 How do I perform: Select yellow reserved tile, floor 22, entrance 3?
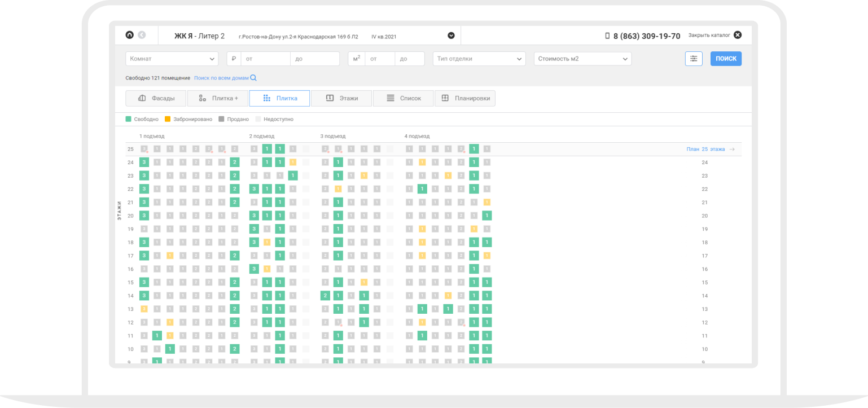(x=338, y=189)
